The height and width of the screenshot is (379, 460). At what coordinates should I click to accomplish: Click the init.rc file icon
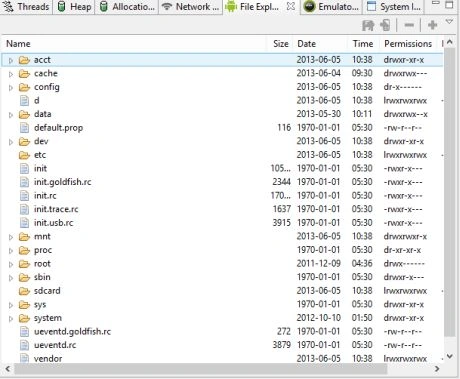24,196
